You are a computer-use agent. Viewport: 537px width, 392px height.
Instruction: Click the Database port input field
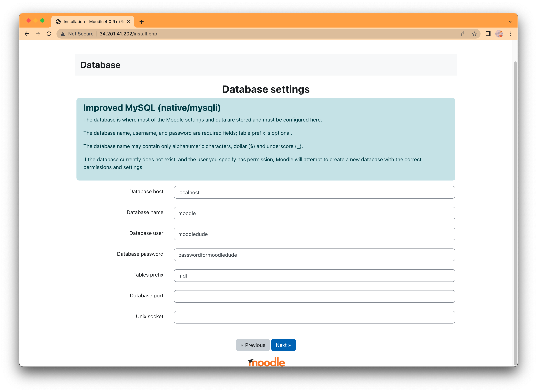pyautogui.click(x=314, y=296)
